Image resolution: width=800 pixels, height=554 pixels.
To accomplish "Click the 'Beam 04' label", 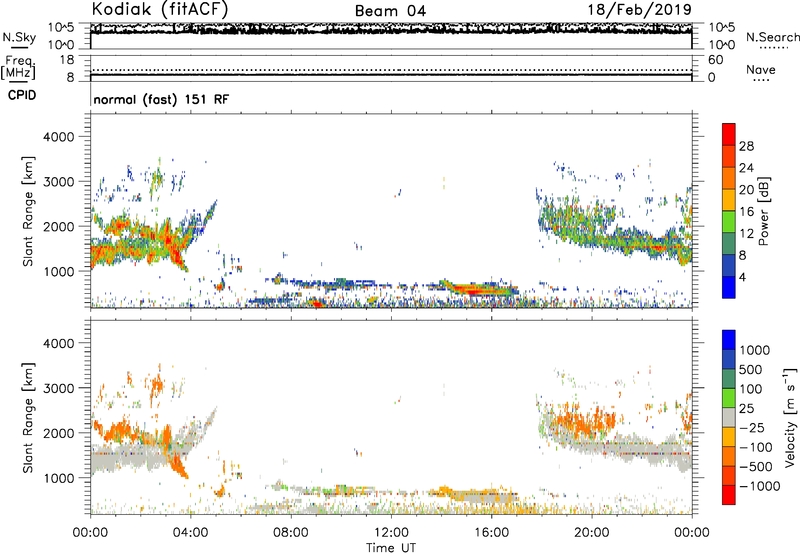I will (390, 11).
